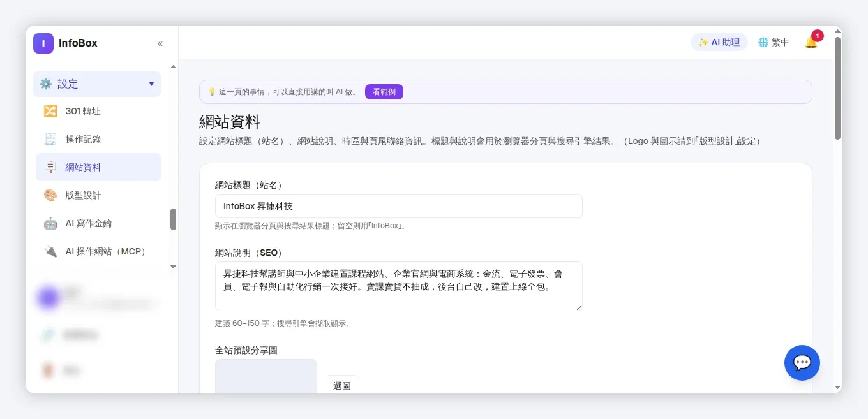
Task: Click the 版型設計 palette icon
Action: tap(50, 195)
